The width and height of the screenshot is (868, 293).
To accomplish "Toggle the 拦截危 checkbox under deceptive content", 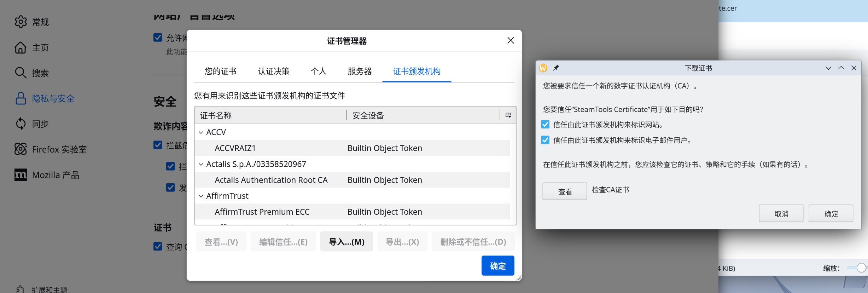I will click(158, 145).
